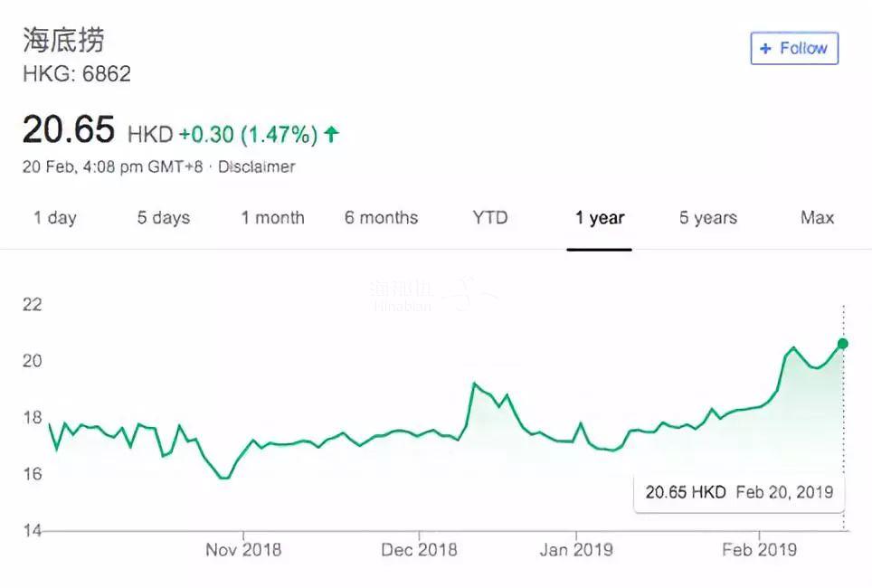Switch to the 1 day tab

(55, 218)
